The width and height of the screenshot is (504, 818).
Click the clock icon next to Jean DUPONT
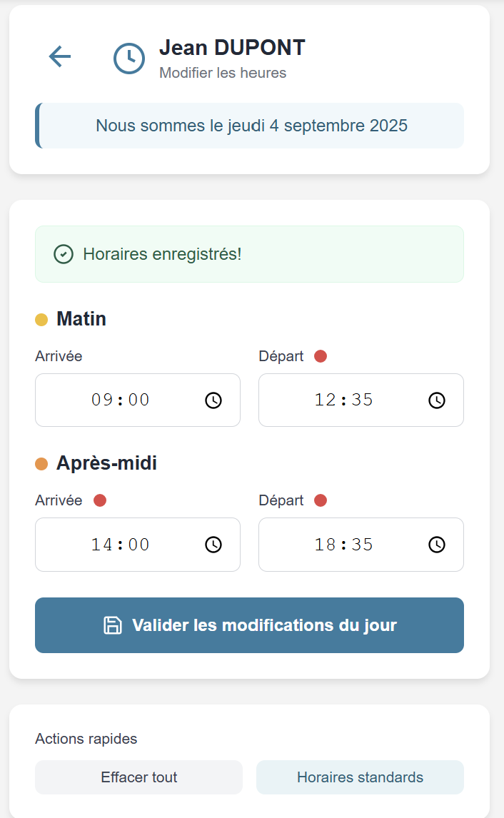click(129, 59)
